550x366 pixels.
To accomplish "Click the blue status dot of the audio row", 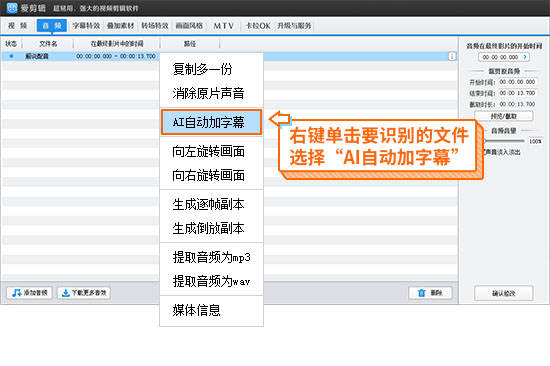I will [12, 56].
